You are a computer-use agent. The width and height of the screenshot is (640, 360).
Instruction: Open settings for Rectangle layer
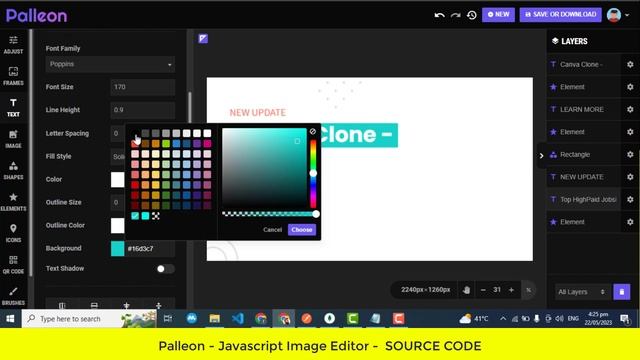tap(630, 155)
